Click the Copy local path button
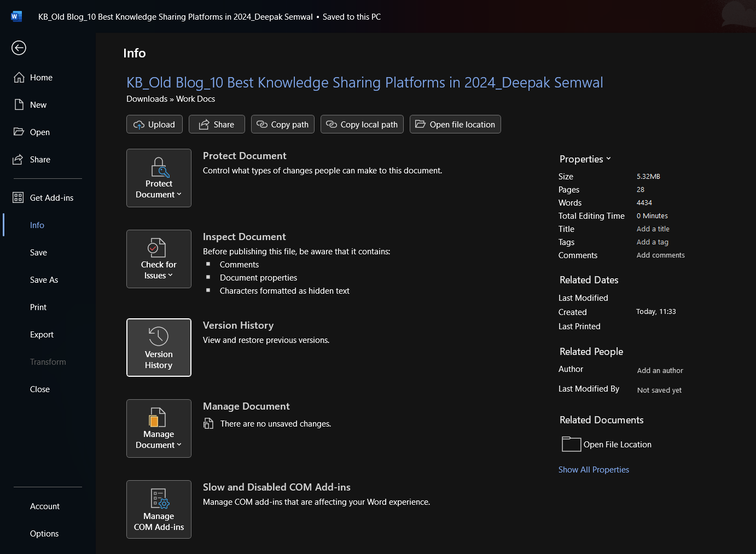This screenshot has width=756, height=554. pyautogui.click(x=362, y=124)
